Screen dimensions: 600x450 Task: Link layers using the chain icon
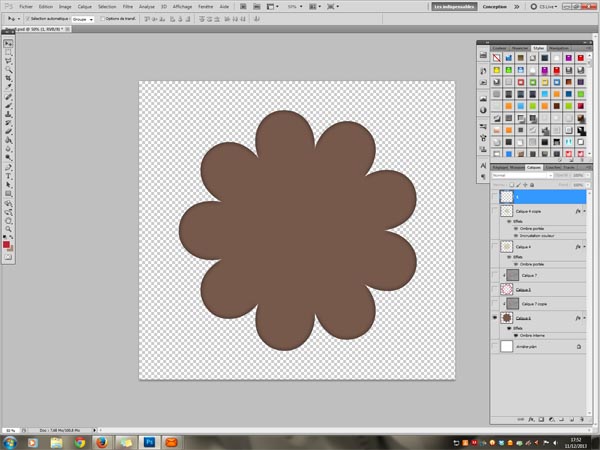pos(521,419)
